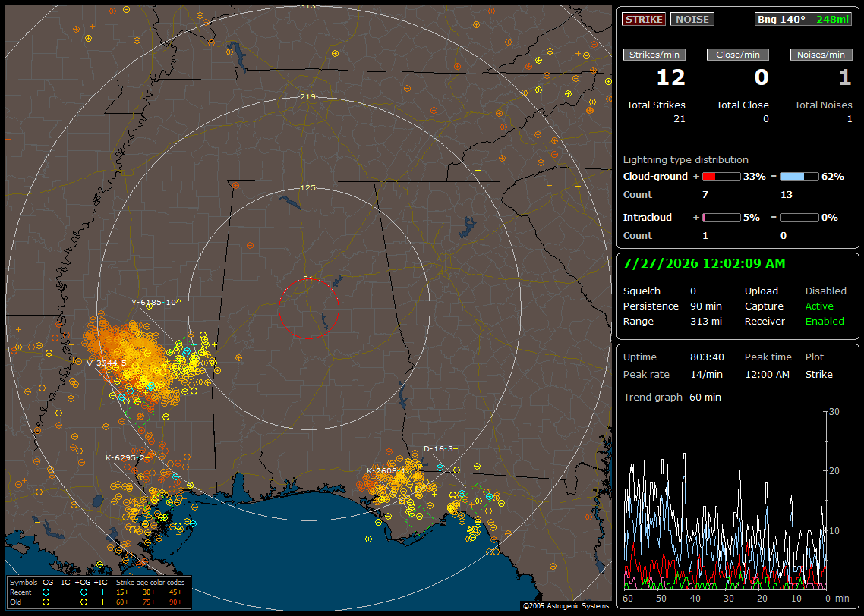This screenshot has width=864, height=616.
Task: Select the bearing 140° 248mi readout
Action: pyautogui.click(x=803, y=19)
